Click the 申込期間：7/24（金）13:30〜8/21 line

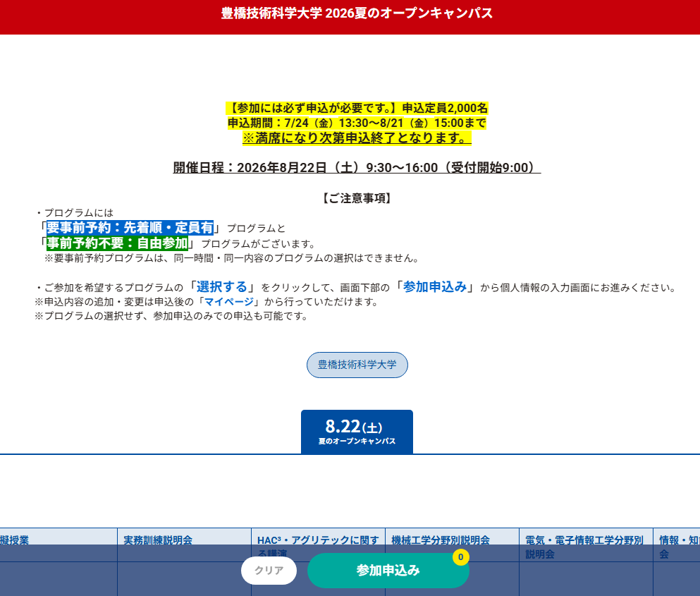tap(357, 123)
